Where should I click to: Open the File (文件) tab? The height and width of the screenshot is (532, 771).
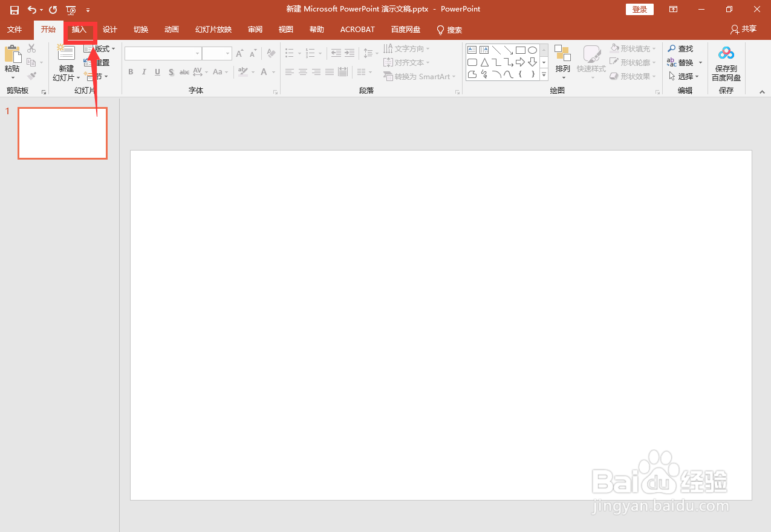coord(15,30)
